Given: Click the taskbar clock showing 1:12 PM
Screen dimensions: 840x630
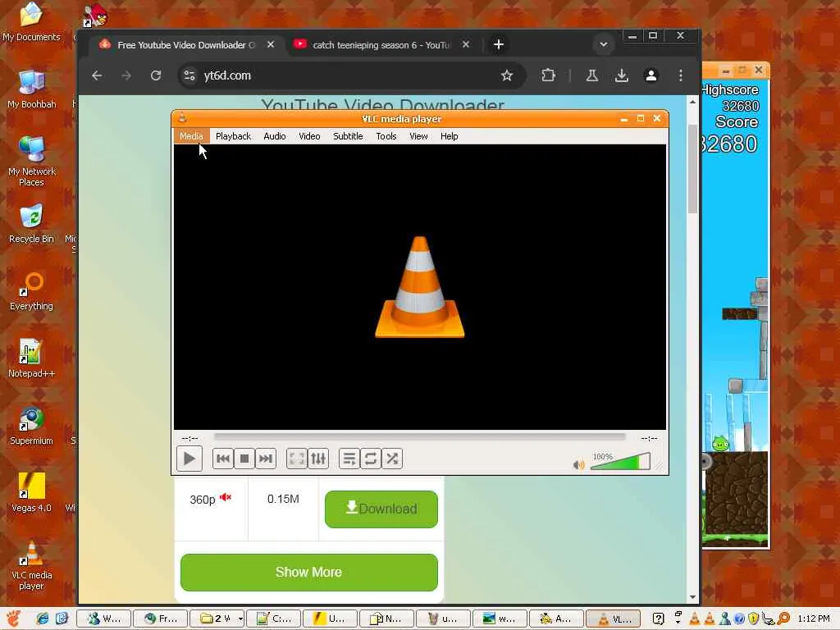Looking at the screenshot, I should coord(814,619).
